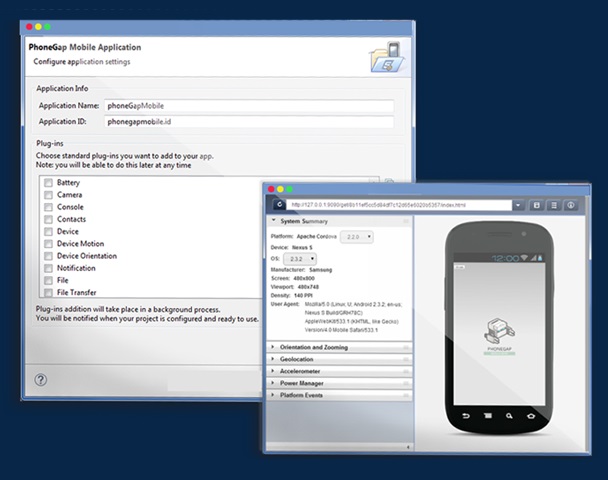Image resolution: width=608 pixels, height=480 pixels.
Task: Toggle the File Transfer checkbox
Action: pos(48,293)
